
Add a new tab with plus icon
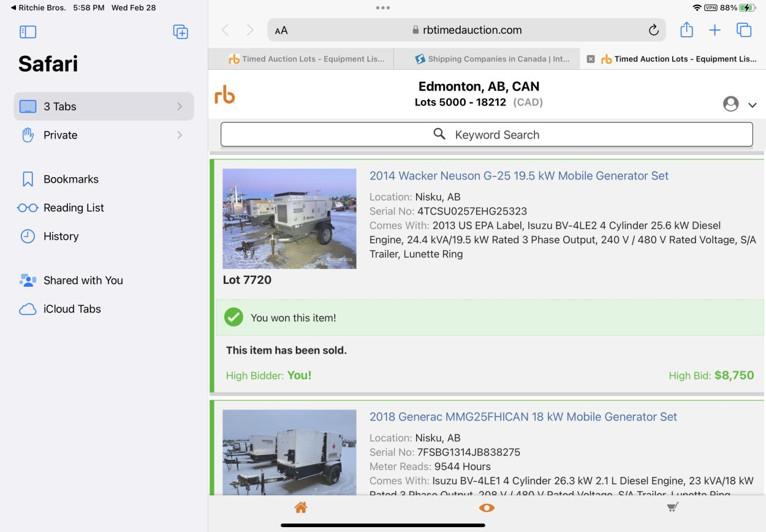point(715,30)
